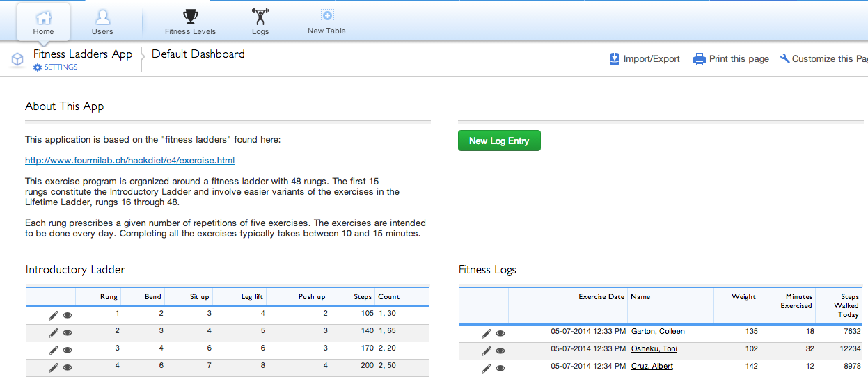Click the Exercise Date column header
This screenshot has width=868, height=377.
pos(601,296)
